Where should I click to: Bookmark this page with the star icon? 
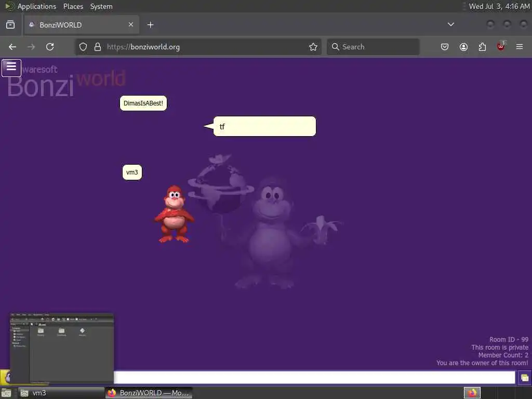pyautogui.click(x=313, y=47)
